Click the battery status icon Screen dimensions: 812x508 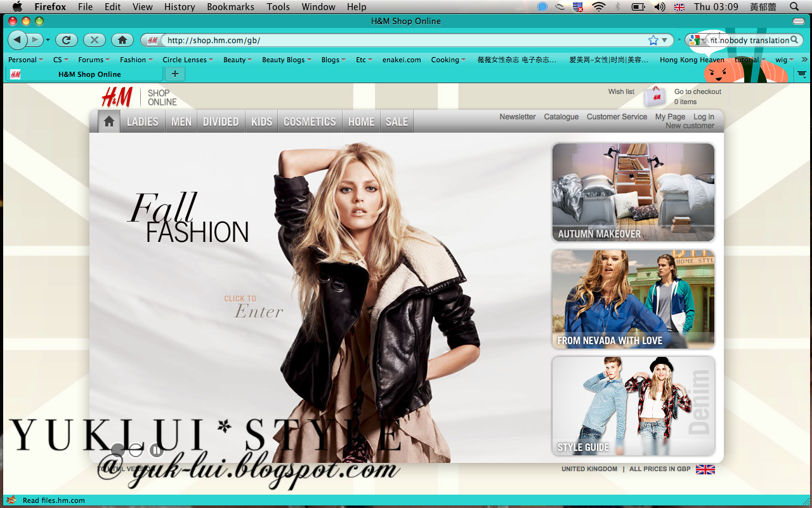coord(638,7)
